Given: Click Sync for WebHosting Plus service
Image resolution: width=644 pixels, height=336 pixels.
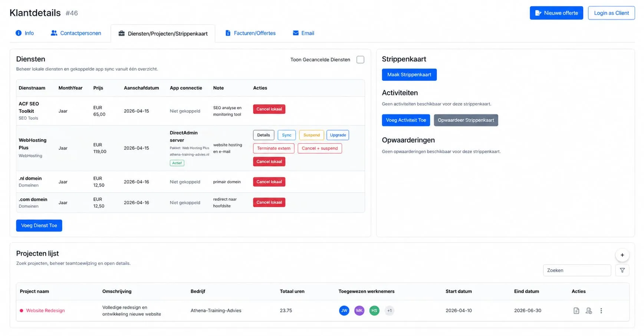Looking at the screenshot, I should (286, 135).
